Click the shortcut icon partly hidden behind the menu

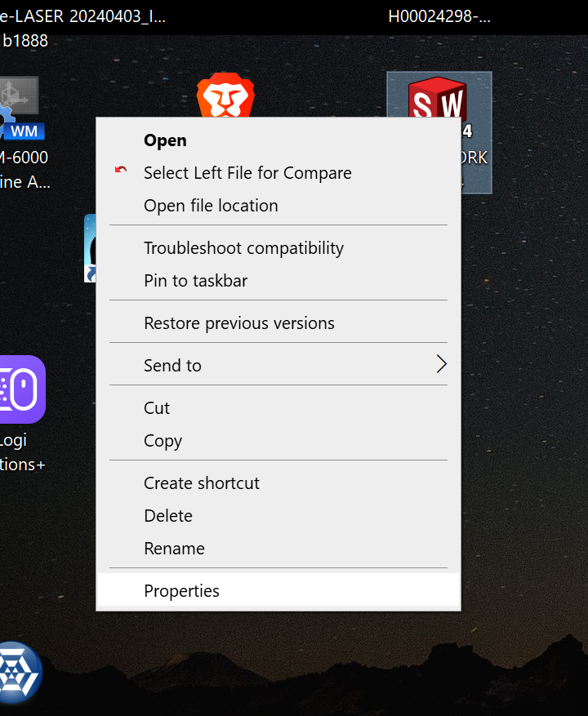[90, 248]
